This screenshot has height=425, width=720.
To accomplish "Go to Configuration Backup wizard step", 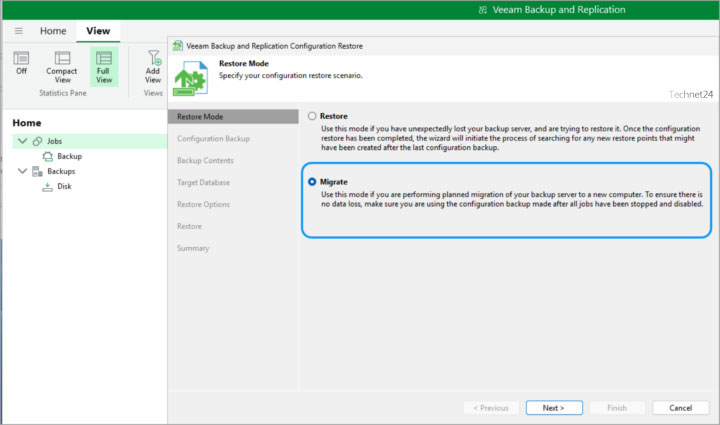I will click(214, 139).
